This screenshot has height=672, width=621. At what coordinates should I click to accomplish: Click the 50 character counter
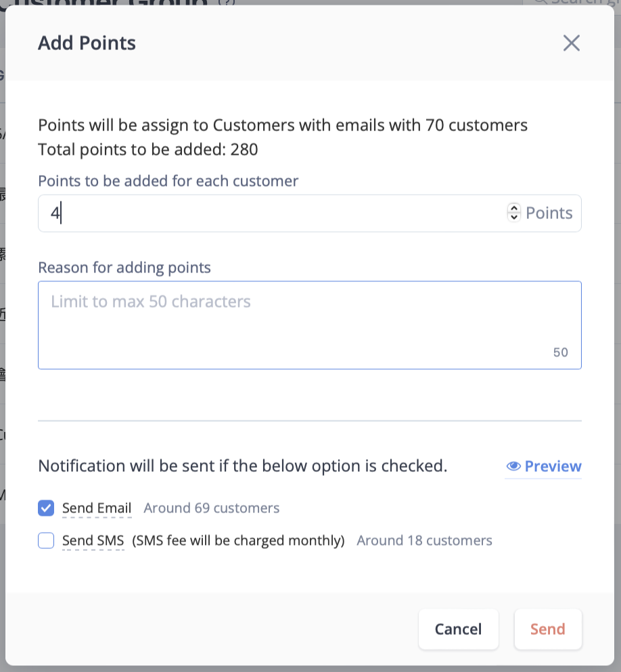561,352
